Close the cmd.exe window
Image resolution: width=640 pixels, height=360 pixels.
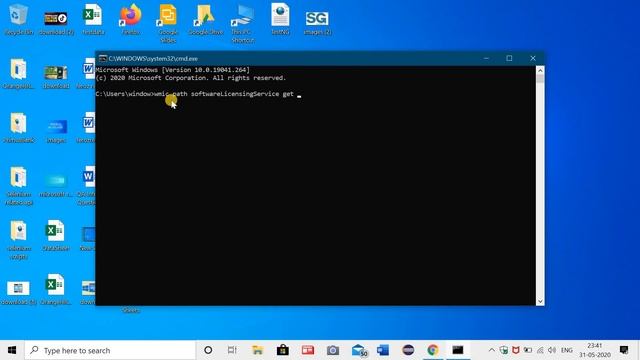click(x=533, y=58)
